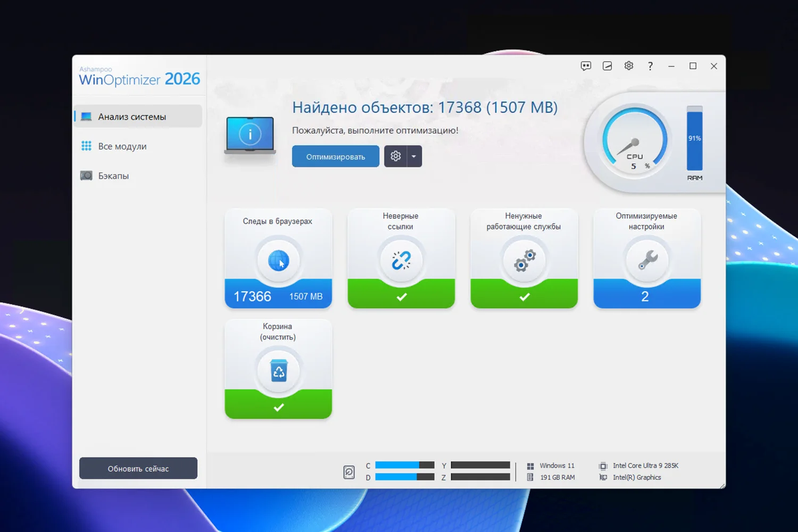Click gears icon in Ненужные работающие службы
This screenshot has width=798, height=532.
click(524, 261)
